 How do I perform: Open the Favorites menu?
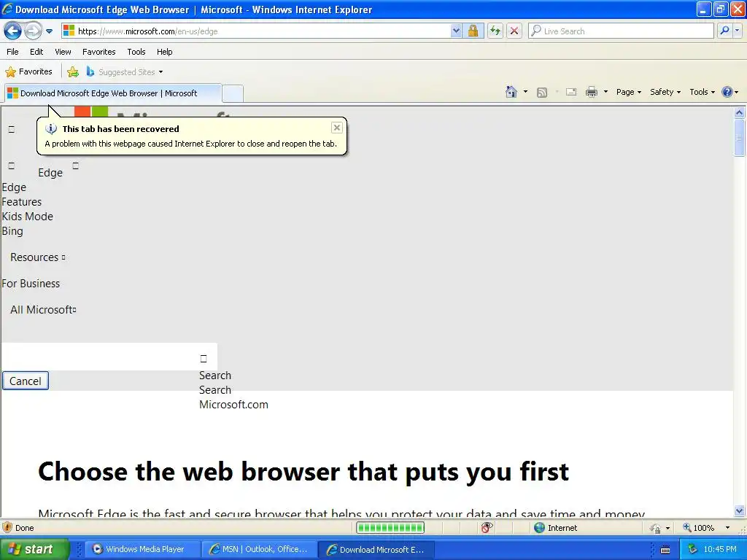pyautogui.click(x=99, y=52)
